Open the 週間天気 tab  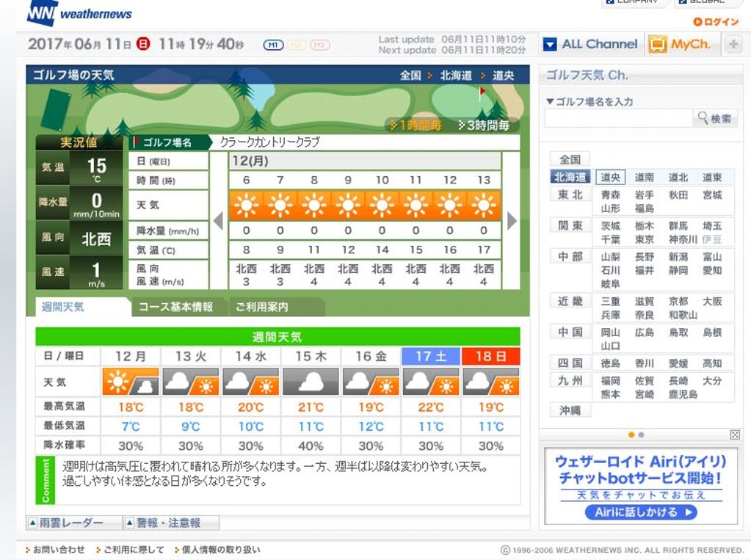tap(83, 307)
